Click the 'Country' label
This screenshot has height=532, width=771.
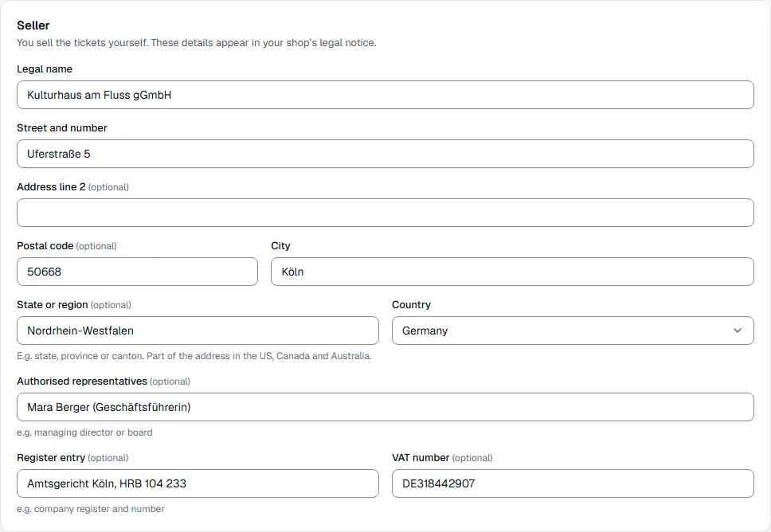pyautogui.click(x=411, y=305)
